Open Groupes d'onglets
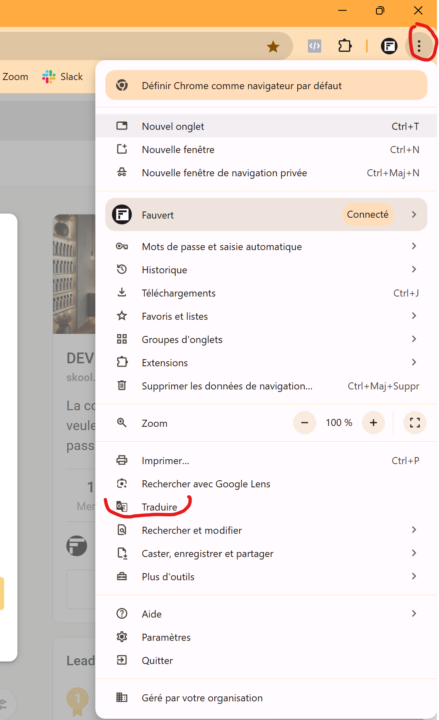439x720 pixels. tap(266, 339)
